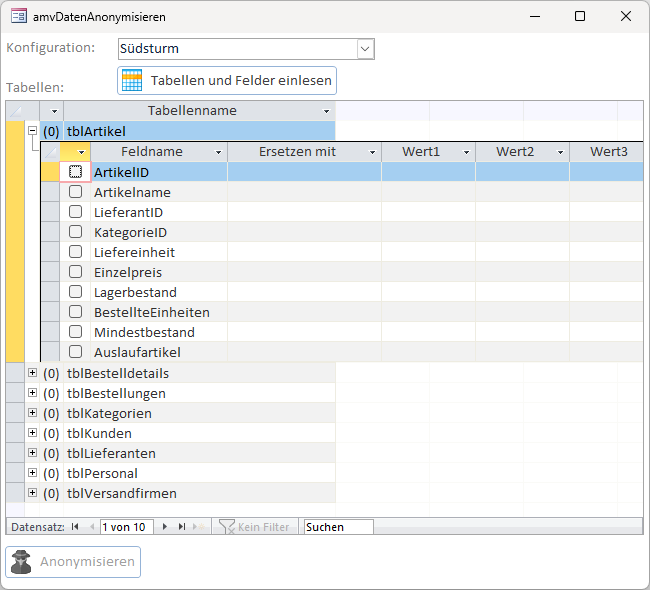Viewport: 650px width, 590px height.
Task: Collapse the tblArtikel subdatasheet
Action: 32,130
